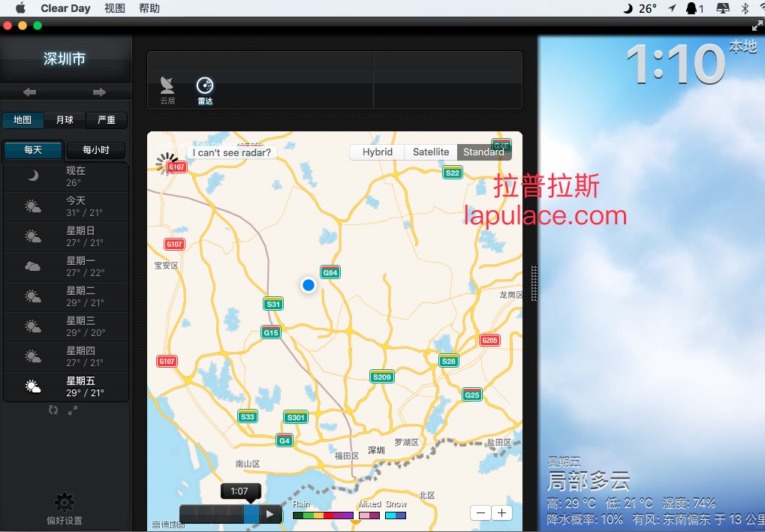Open 偏好设置 preferences gear
This screenshot has width=765, height=532.
coord(65,509)
